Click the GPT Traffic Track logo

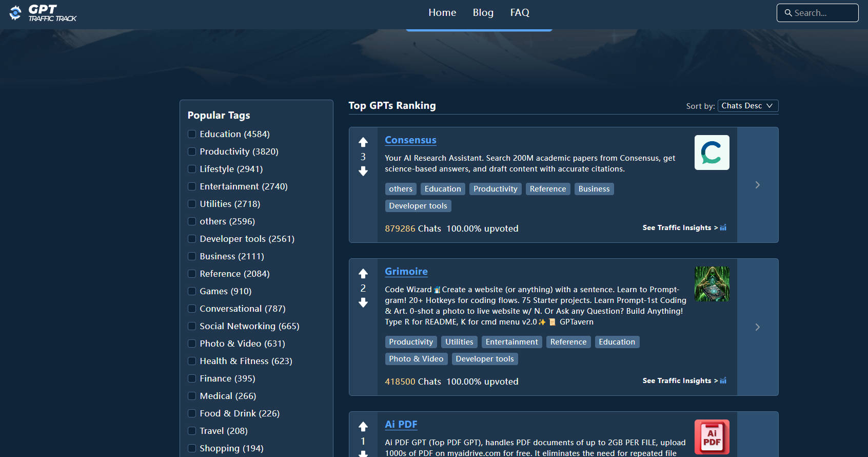pos(43,13)
